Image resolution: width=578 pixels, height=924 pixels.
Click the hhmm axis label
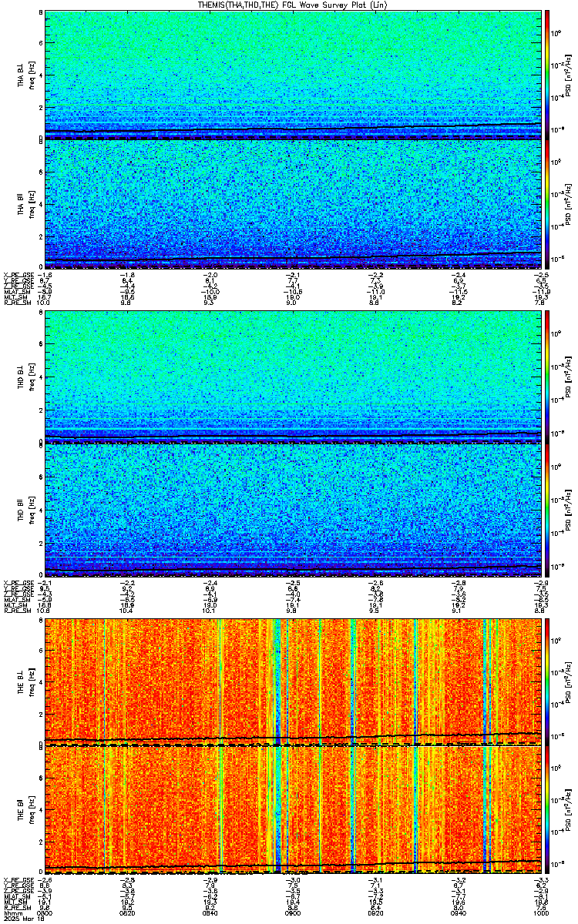pos(11,913)
